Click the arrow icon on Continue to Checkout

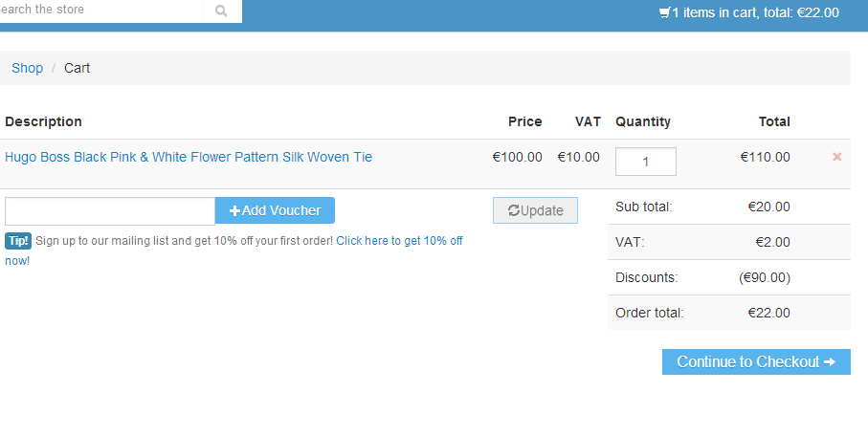click(830, 361)
